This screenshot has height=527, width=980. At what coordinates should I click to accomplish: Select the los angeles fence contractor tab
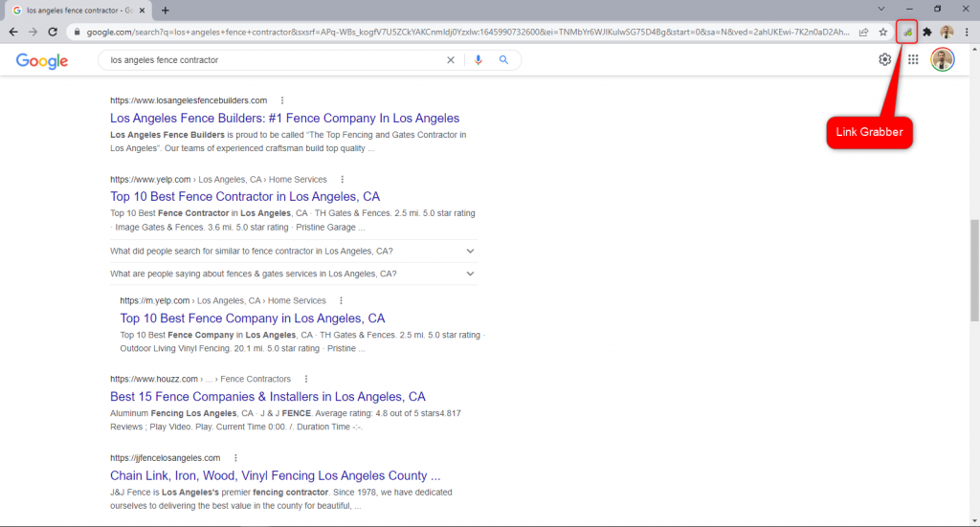(77, 10)
